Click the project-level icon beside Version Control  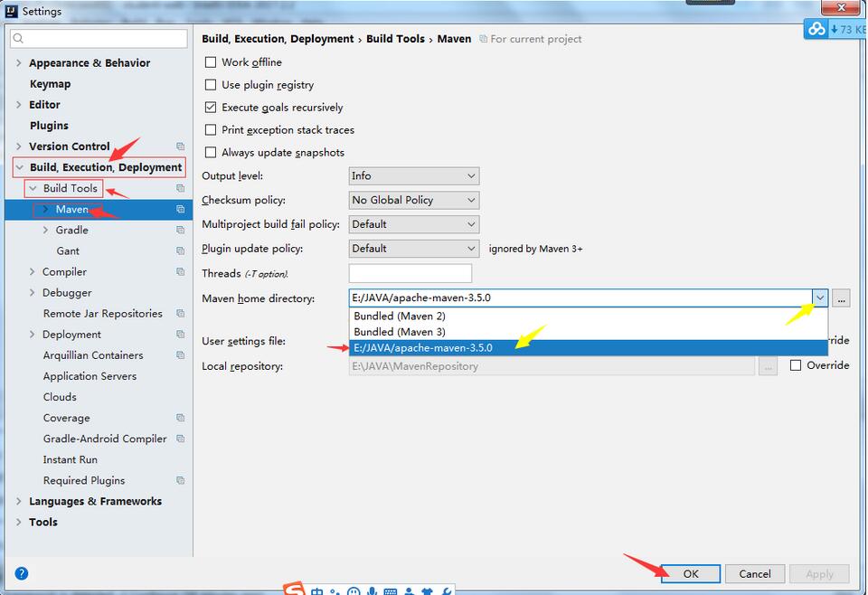pyautogui.click(x=181, y=146)
